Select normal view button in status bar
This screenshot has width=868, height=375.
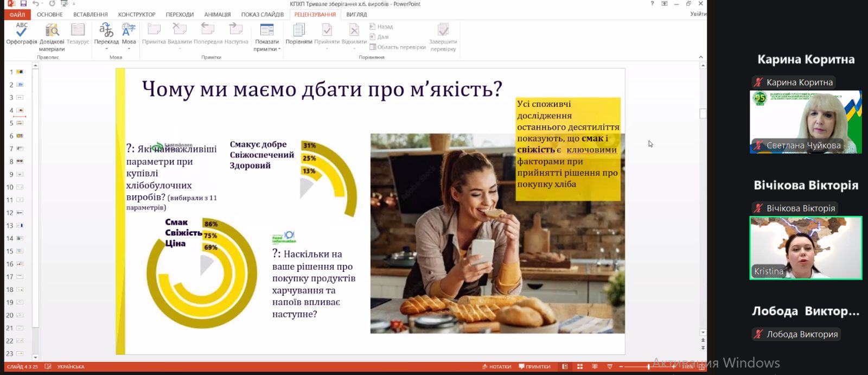coord(565,367)
